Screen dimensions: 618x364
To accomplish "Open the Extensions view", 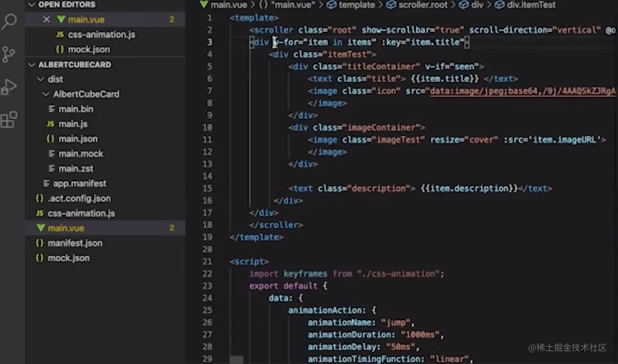I will click(9, 120).
